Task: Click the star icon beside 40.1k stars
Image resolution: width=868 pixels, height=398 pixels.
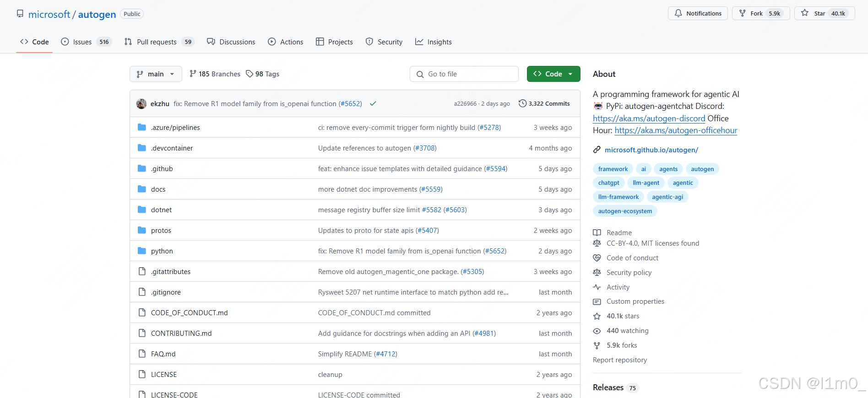Action: 597,316
